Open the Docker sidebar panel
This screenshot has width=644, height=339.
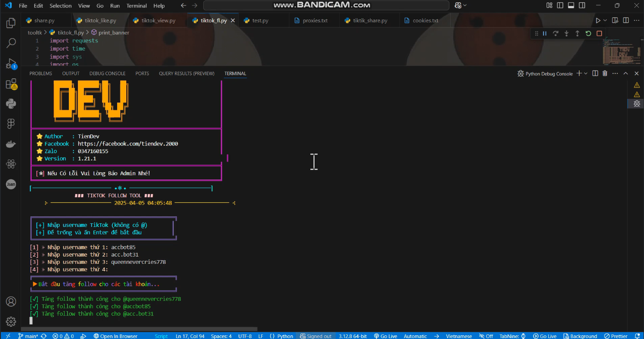click(11, 144)
